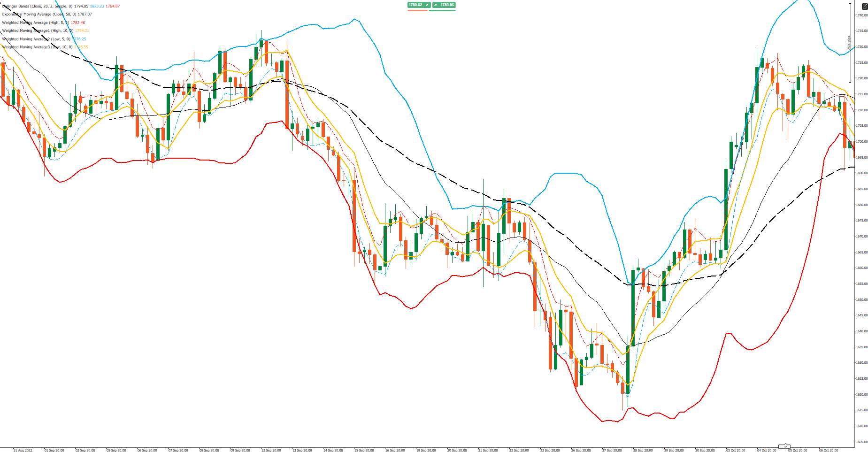The width and height of the screenshot is (868, 452).
Task: Click the buy price button 1780.96
Action: click(x=444, y=5)
